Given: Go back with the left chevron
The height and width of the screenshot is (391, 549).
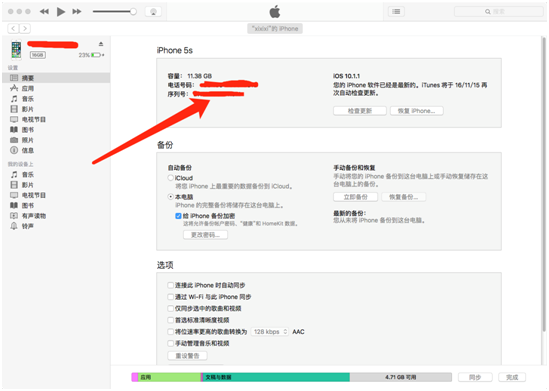Looking at the screenshot, I should click(13, 28).
